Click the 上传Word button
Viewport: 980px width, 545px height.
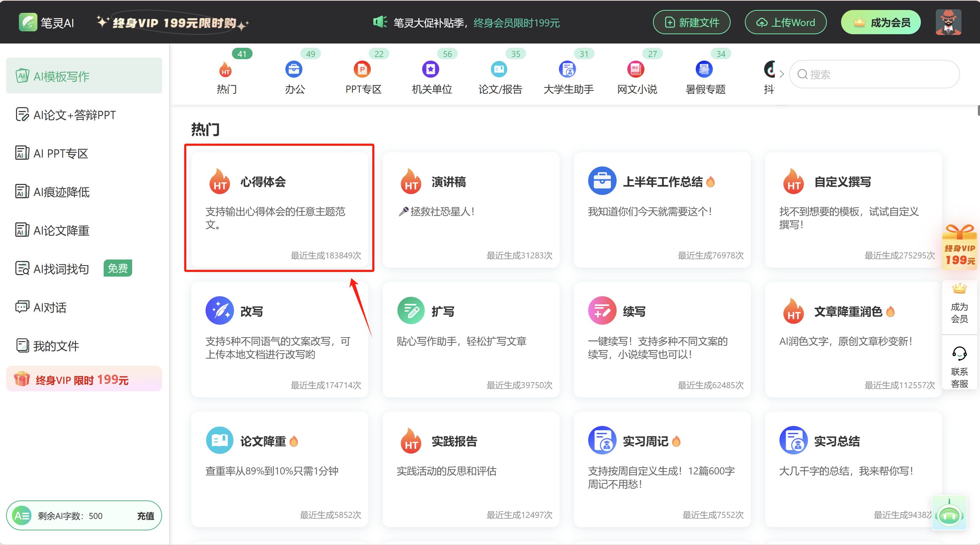[x=785, y=22]
